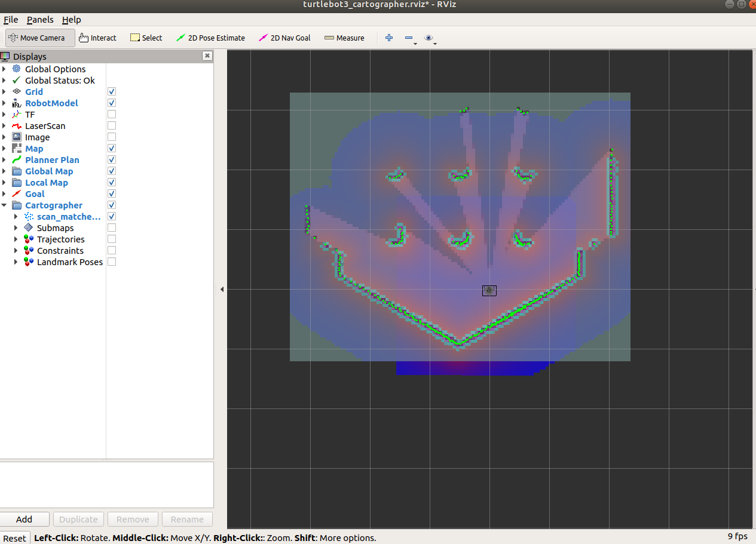Open the Measure tool
The width and height of the screenshot is (756, 544).
click(344, 38)
